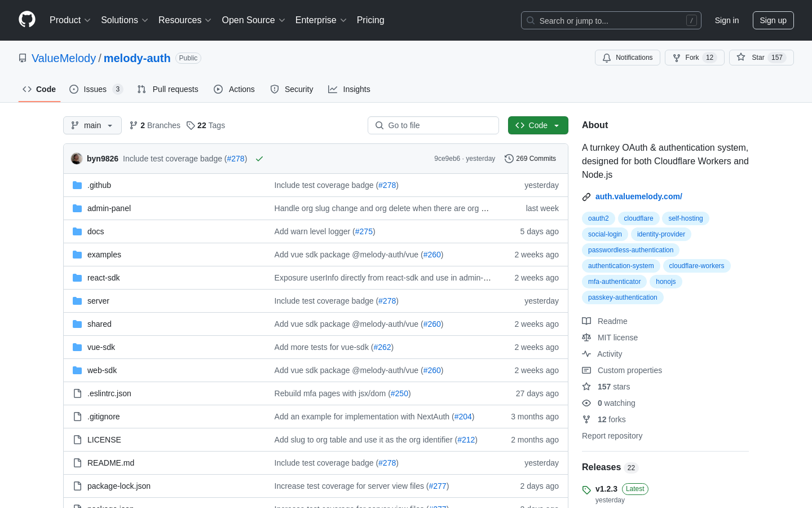Click the package-lock.json file icon

coord(77,486)
